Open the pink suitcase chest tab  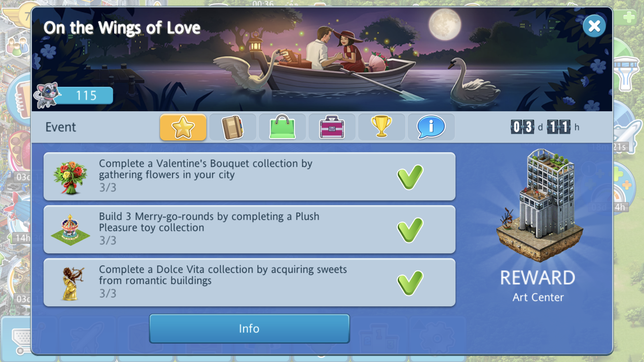point(332,127)
